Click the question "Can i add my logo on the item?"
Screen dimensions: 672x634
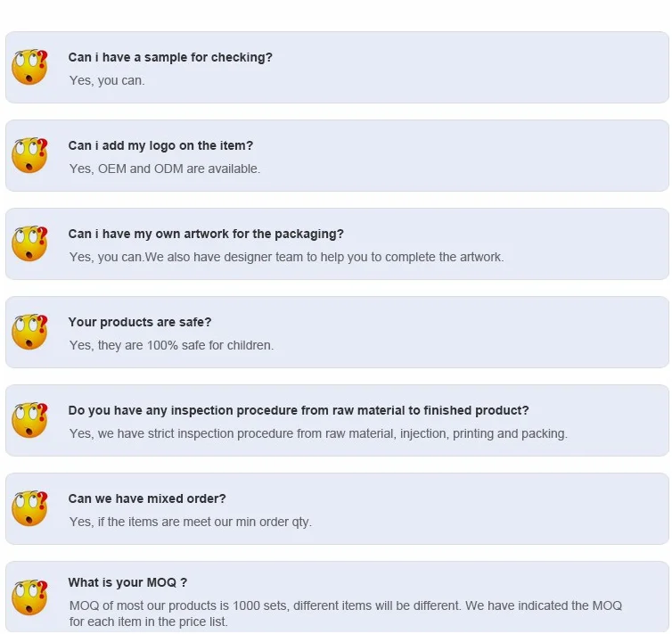pos(160,145)
